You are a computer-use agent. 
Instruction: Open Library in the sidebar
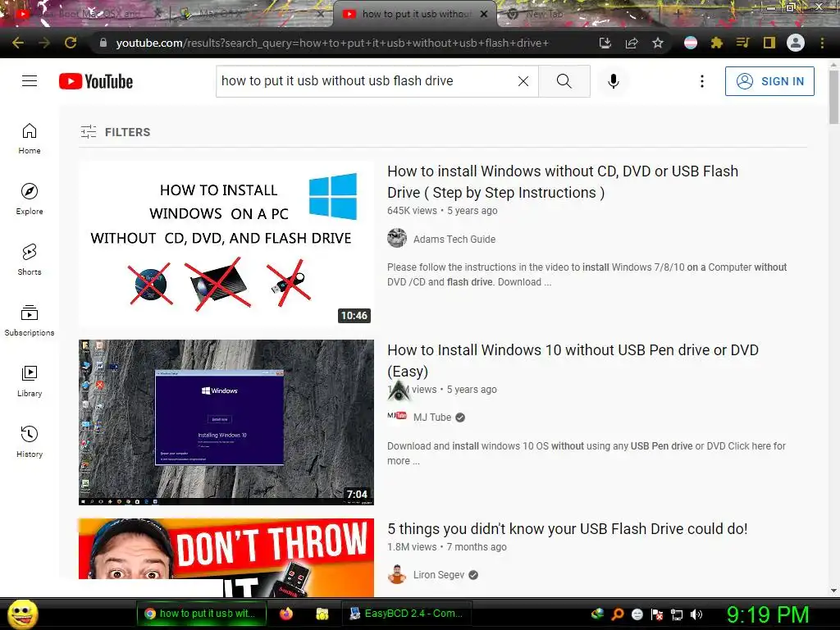click(x=30, y=381)
